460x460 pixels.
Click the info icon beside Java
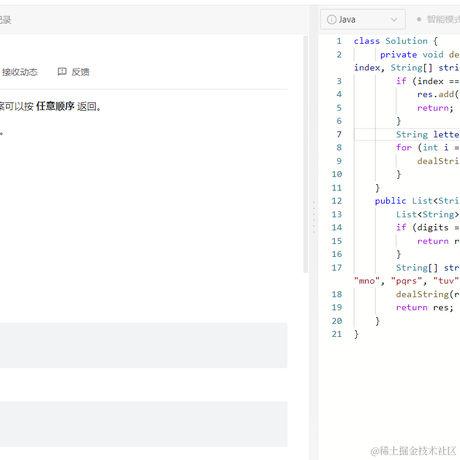(331, 20)
